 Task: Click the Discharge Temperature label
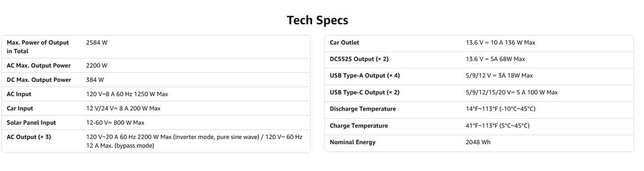point(363,109)
